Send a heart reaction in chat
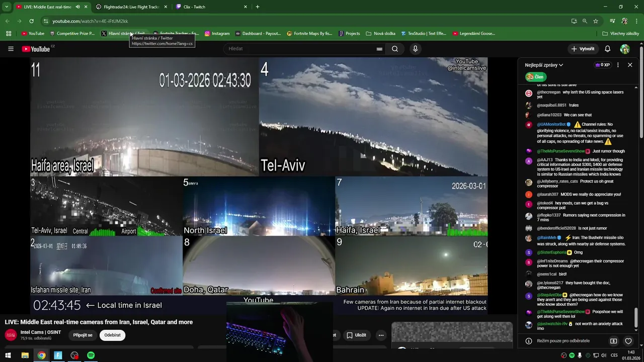The height and width of the screenshot is (362, 644). pos(628,341)
